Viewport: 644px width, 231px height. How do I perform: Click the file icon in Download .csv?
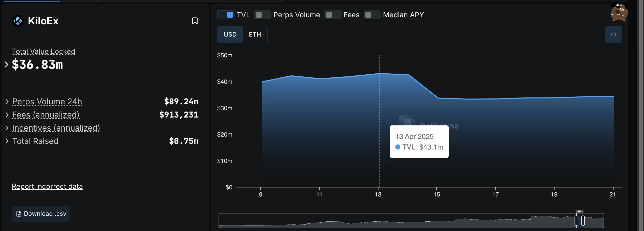[x=19, y=214]
